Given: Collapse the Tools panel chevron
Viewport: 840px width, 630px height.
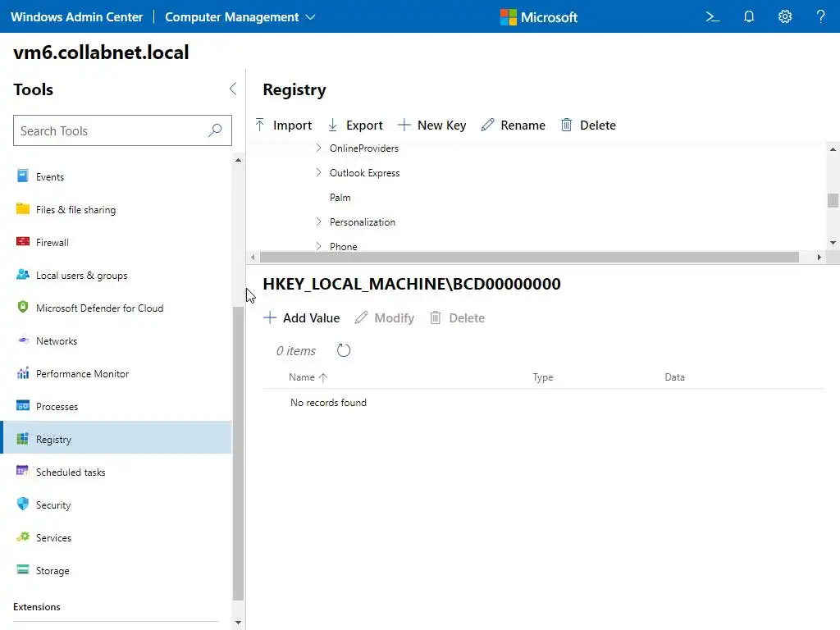Looking at the screenshot, I should [x=233, y=89].
